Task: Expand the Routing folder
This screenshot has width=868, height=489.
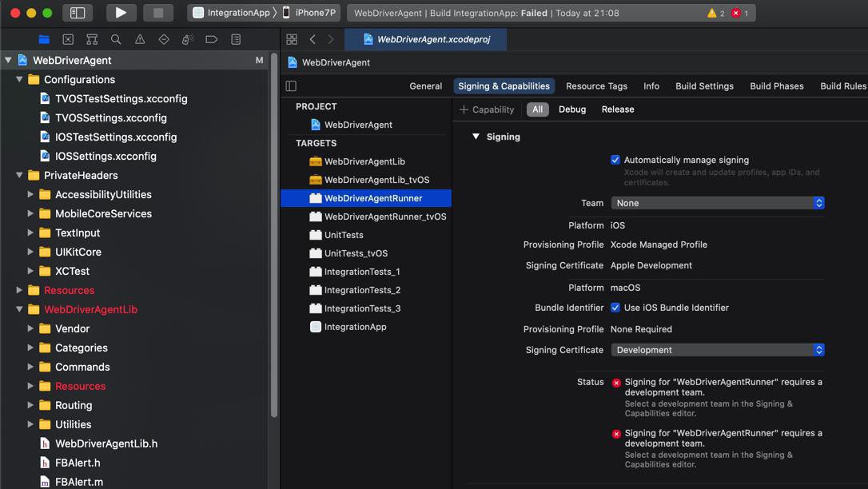Action: click(x=30, y=405)
